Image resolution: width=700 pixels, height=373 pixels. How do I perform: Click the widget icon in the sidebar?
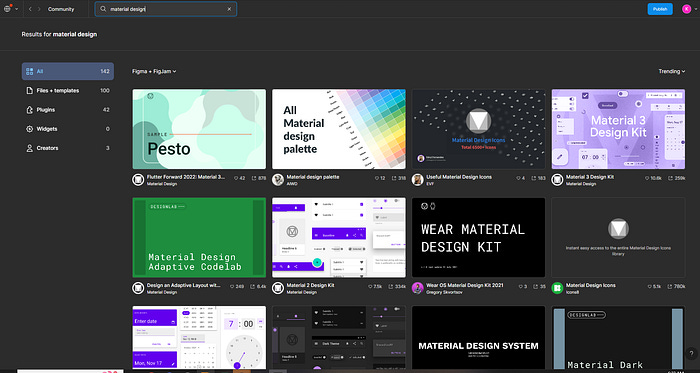[29, 129]
